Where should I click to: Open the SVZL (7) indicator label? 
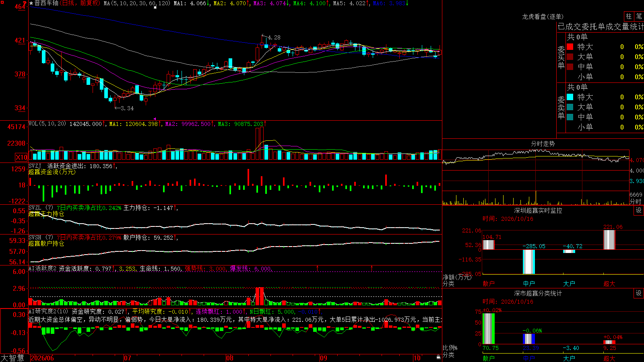point(41,208)
